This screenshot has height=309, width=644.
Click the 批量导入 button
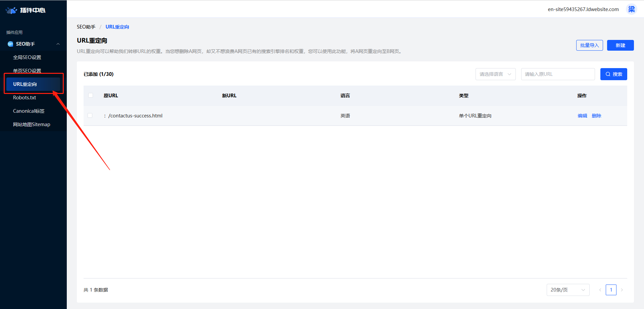click(x=589, y=45)
